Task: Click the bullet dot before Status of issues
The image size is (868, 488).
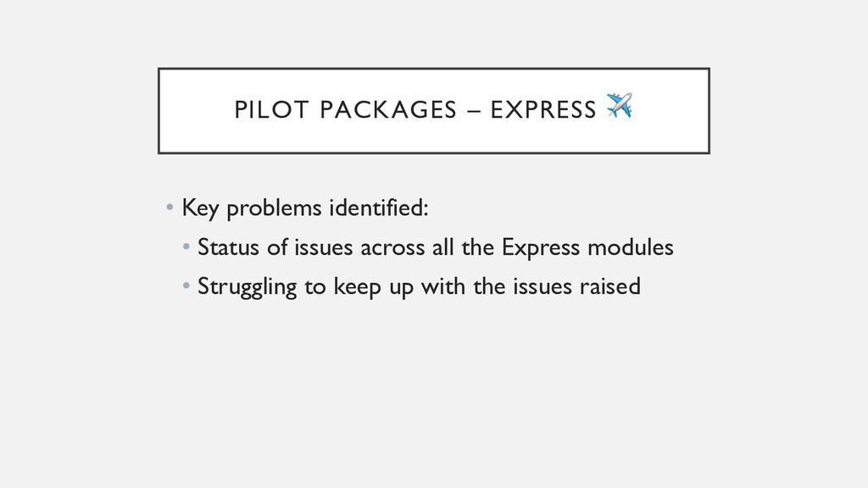Action: [186, 247]
